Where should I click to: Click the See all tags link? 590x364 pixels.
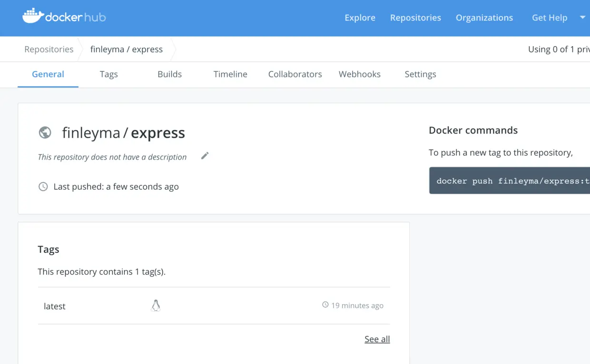tap(377, 339)
